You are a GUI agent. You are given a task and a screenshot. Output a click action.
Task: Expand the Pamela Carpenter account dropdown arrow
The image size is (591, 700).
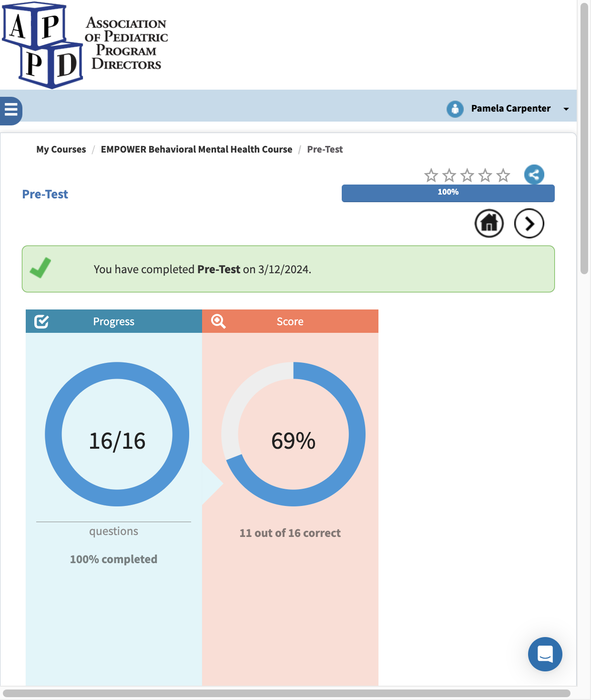click(x=566, y=109)
